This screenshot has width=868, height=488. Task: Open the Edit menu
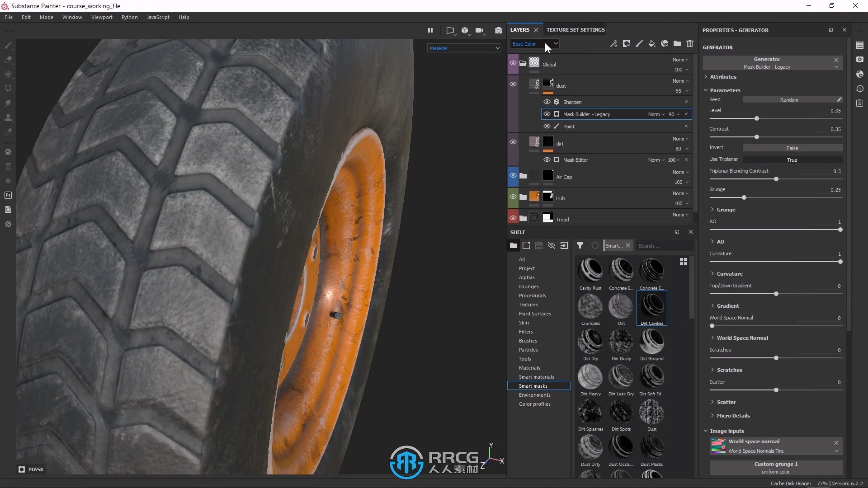(26, 17)
